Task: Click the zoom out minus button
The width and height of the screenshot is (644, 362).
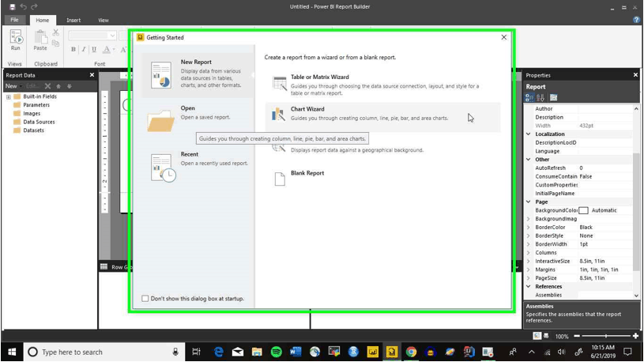Action: 577,336
